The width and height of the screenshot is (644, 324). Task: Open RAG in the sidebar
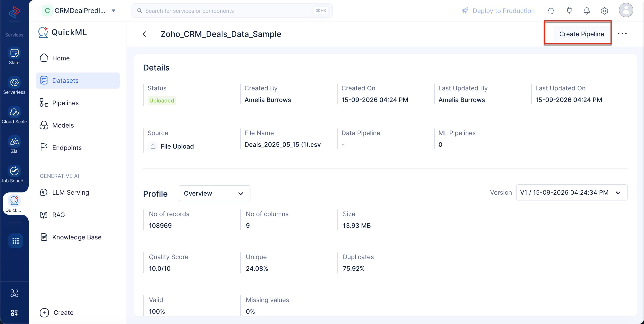[x=78, y=215]
